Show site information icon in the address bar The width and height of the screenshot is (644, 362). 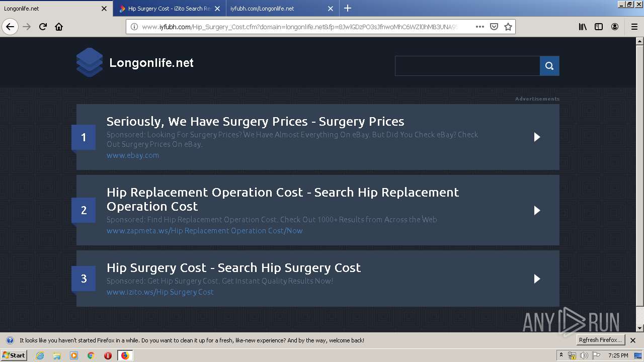134,27
